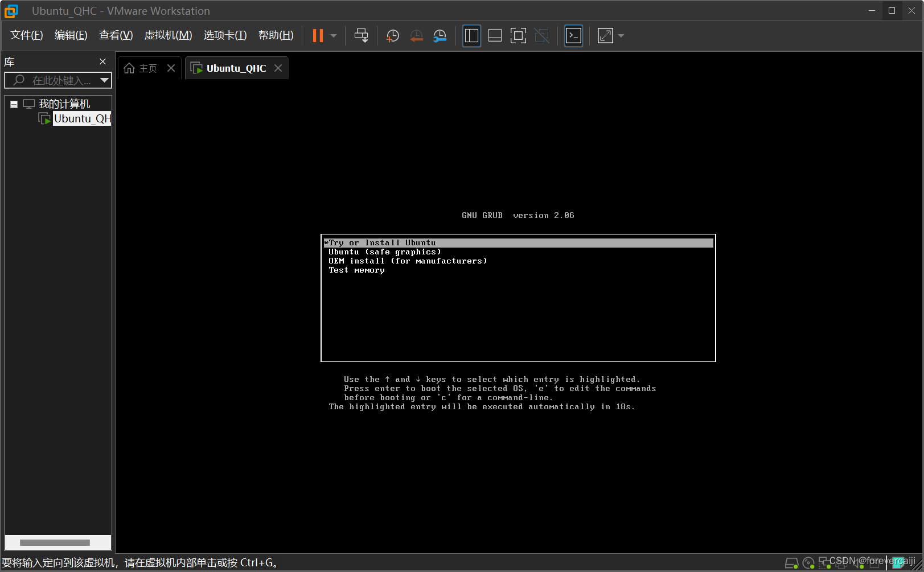Viewport: 924px width, 572px height.
Task: Click the stretch guest display icon
Action: [x=605, y=36]
